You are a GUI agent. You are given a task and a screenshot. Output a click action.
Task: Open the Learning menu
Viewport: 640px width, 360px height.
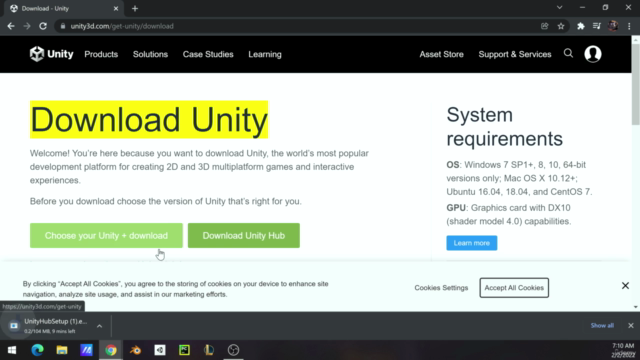pyautogui.click(x=265, y=54)
